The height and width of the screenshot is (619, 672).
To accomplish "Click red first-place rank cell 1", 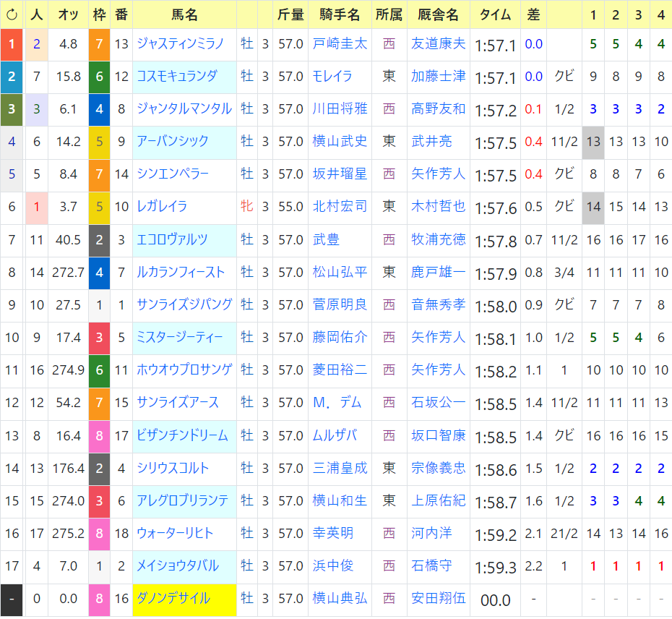I will pos(12,45).
